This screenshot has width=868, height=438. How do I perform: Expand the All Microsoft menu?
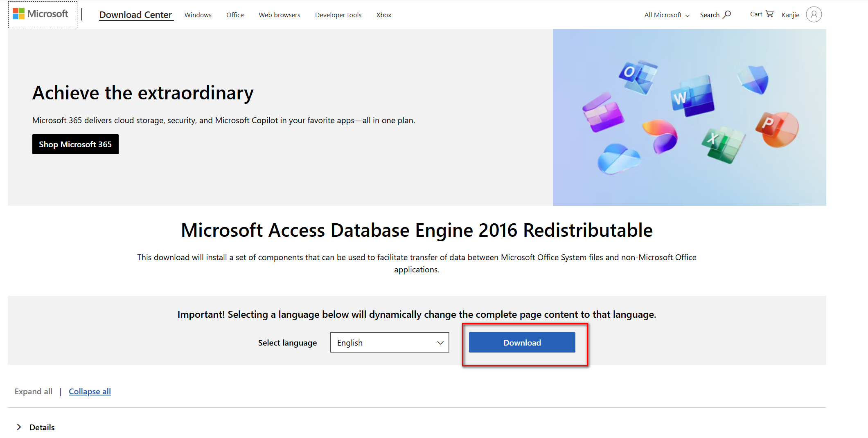(x=667, y=15)
